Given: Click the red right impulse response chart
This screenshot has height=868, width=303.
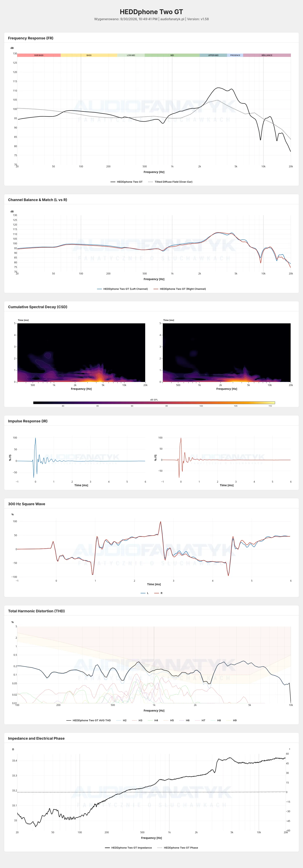Looking at the screenshot, I should click(x=227, y=458).
